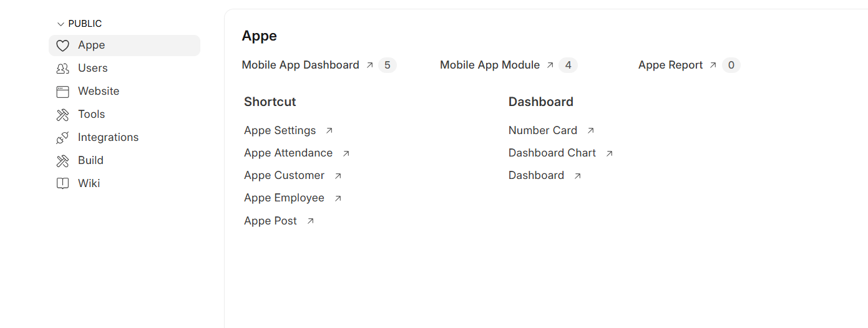Click the Wiki book icon
The width and height of the screenshot is (868, 328).
(62, 184)
